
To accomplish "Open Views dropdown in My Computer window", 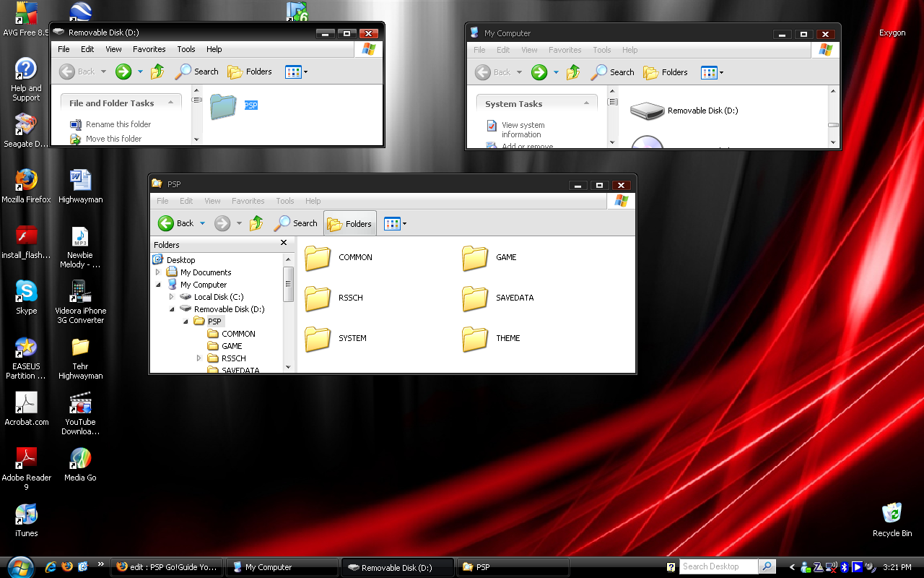I will tap(712, 72).
